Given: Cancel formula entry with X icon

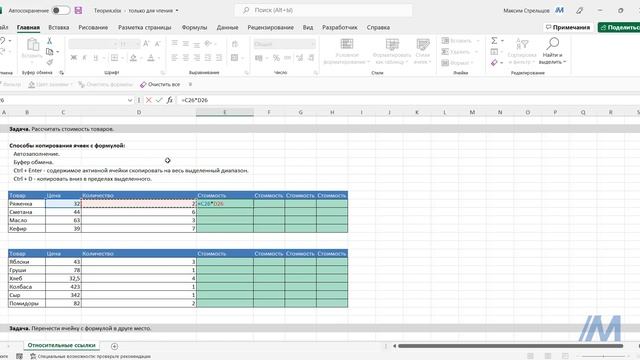Looking at the screenshot, I should coord(149,100).
